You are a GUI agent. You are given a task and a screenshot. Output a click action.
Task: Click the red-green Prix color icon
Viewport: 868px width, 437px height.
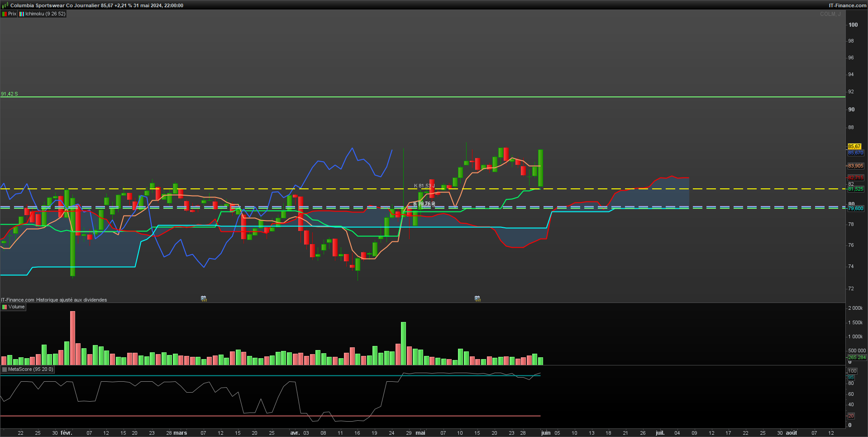5,14
